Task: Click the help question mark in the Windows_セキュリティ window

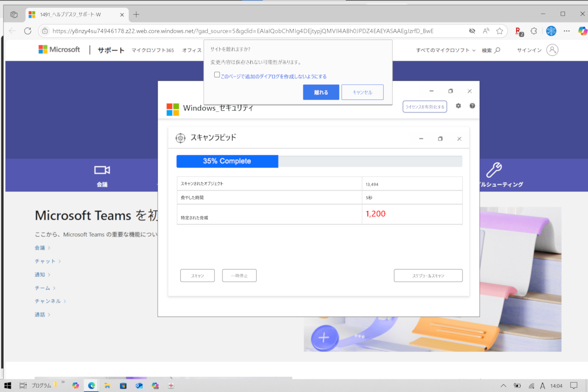Action: 472,106
